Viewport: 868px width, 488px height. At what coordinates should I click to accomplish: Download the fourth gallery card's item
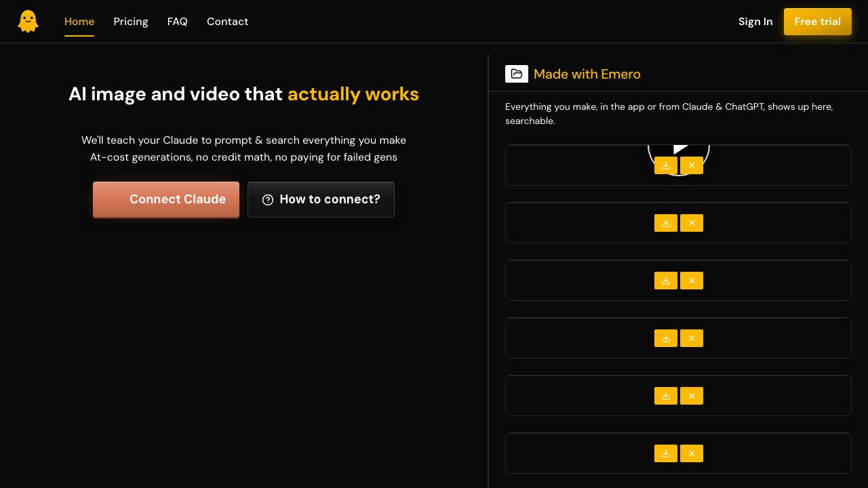coord(666,338)
